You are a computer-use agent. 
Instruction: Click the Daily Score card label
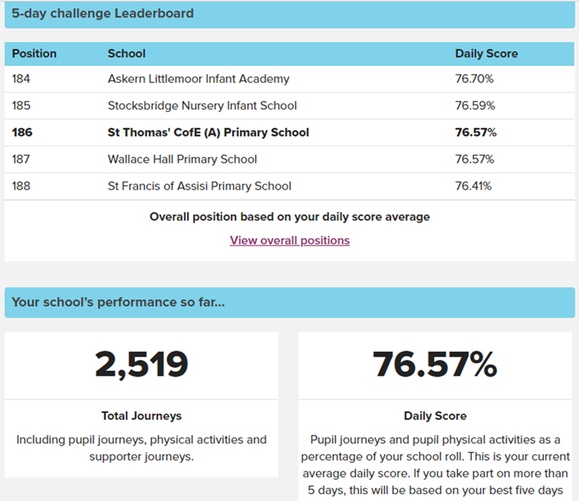(x=435, y=416)
